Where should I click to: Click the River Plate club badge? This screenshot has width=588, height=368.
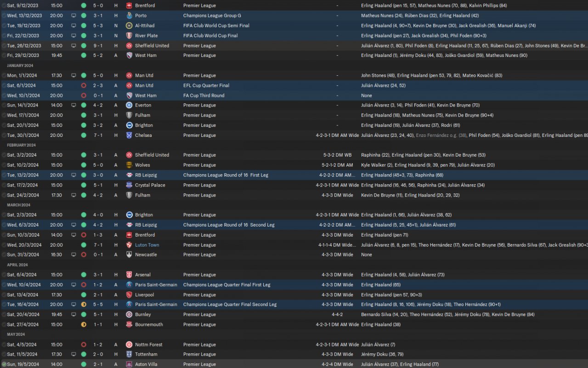point(129,35)
